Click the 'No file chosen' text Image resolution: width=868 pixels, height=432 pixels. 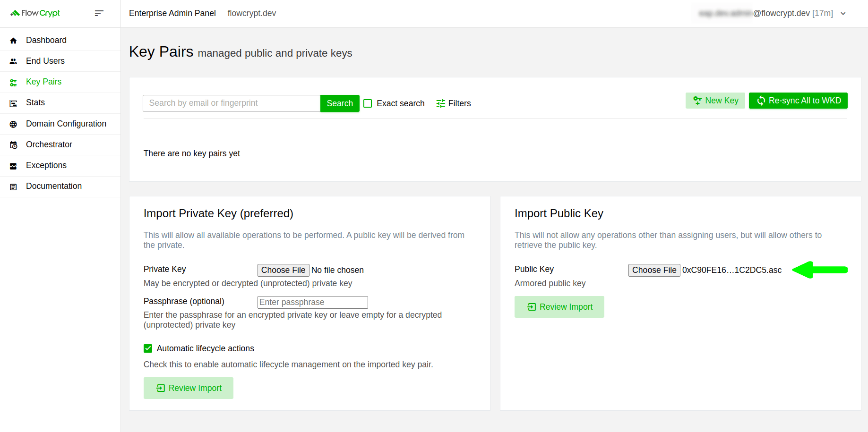pos(337,270)
